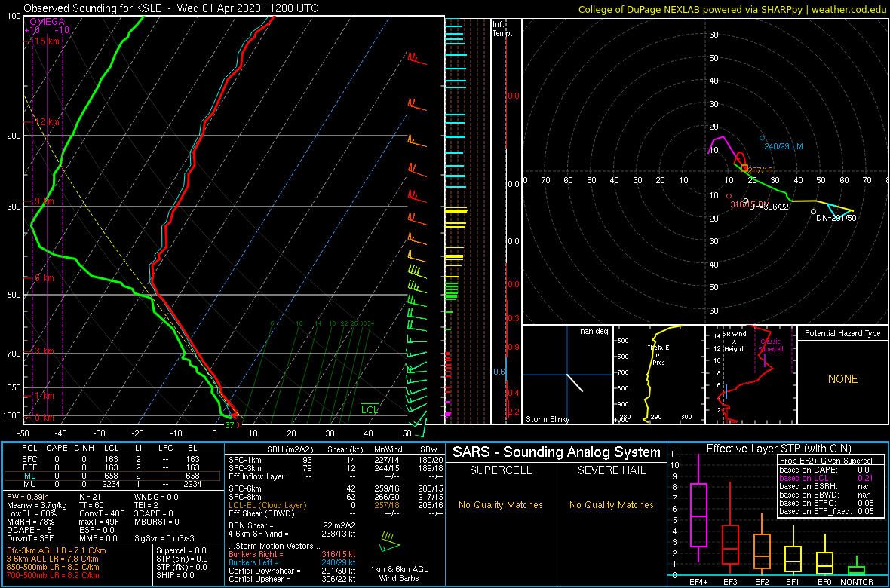Image resolution: width=890 pixels, height=588 pixels.
Task: Click the 1km & 6km wind barbs graphic
Action: click(388, 541)
